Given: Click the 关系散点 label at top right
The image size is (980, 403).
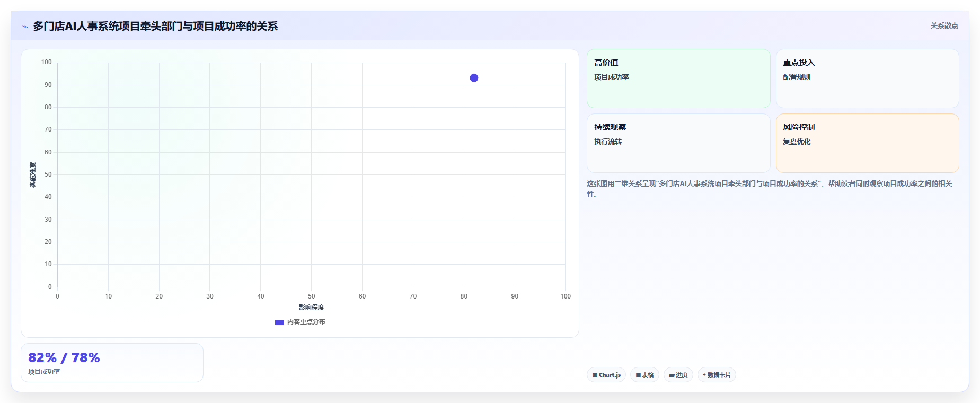Looking at the screenshot, I should [x=944, y=25].
